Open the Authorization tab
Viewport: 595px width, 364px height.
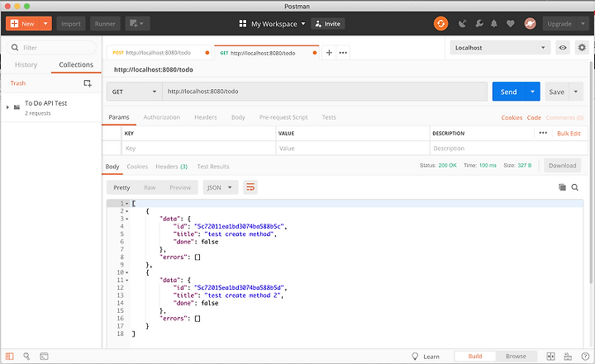(162, 117)
